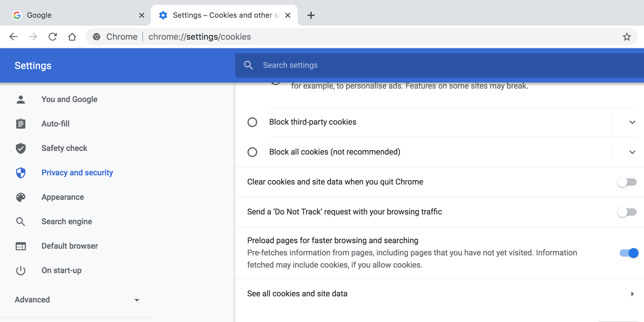The height and width of the screenshot is (322, 644).
Task: Collapse the Advanced settings section
Action: (x=137, y=300)
